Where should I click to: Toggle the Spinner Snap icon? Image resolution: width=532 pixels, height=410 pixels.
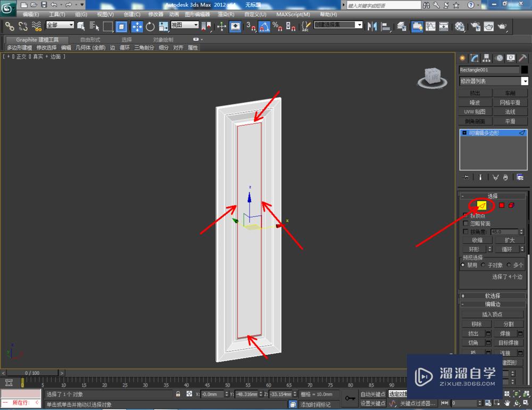click(x=291, y=26)
